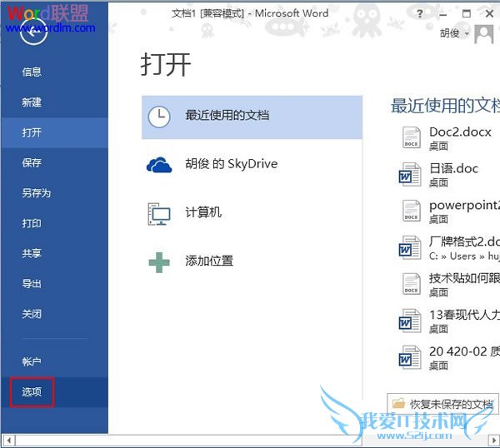This screenshot has height=448, width=500.
Task: Select the 共享 menu entry
Action: tap(32, 254)
